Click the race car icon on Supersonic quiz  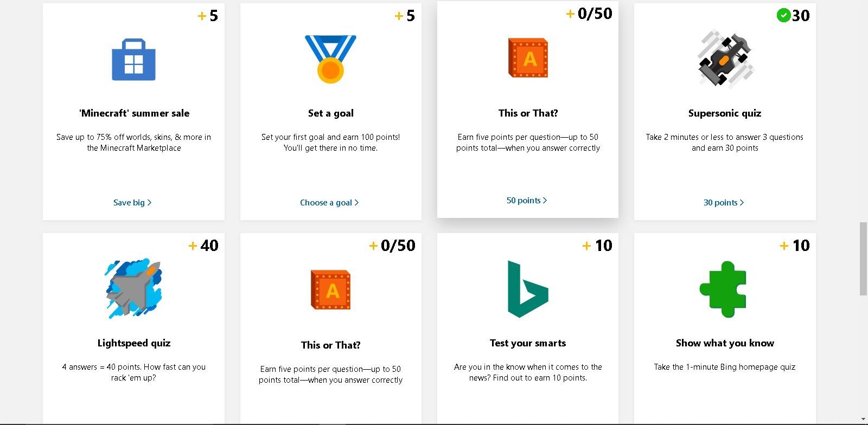point(725,60)
